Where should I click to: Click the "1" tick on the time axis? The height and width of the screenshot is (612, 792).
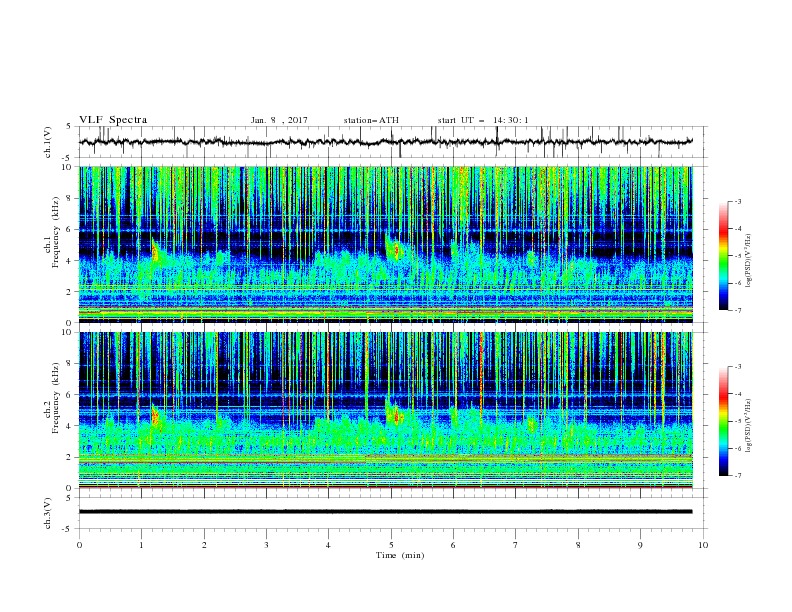pyautogui.click(x=141, y=545)
